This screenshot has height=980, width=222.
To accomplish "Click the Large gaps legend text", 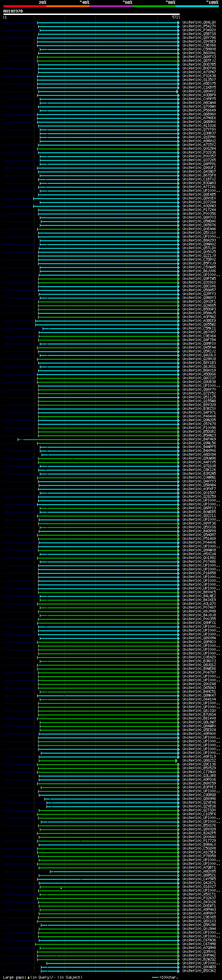I will pyautogui.click(x=15, y=977).
